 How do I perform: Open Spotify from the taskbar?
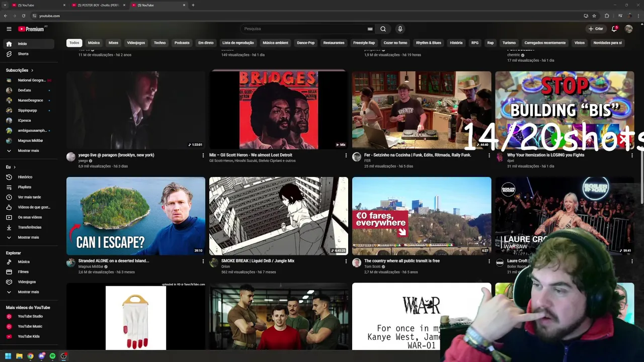pyautogui.click(x=52, y=356)
